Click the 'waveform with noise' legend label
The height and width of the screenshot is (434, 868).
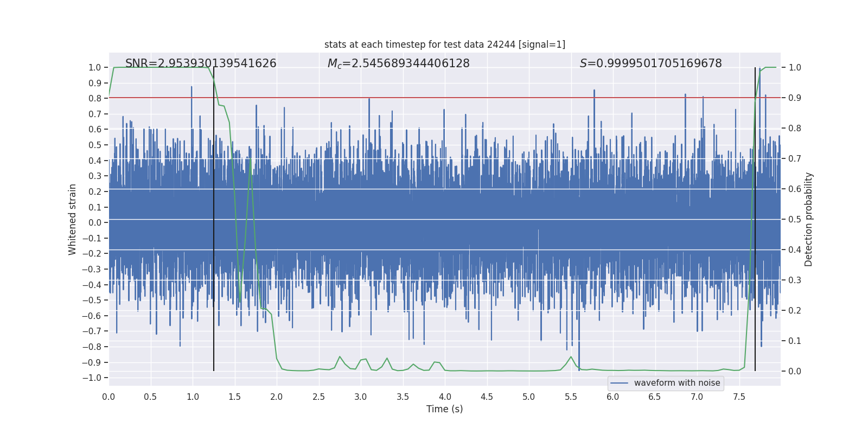676,383
